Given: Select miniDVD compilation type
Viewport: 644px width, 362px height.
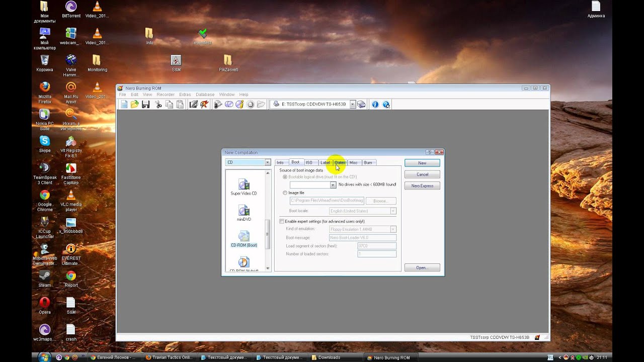Looking at the screenshot, I should point(244,213).
